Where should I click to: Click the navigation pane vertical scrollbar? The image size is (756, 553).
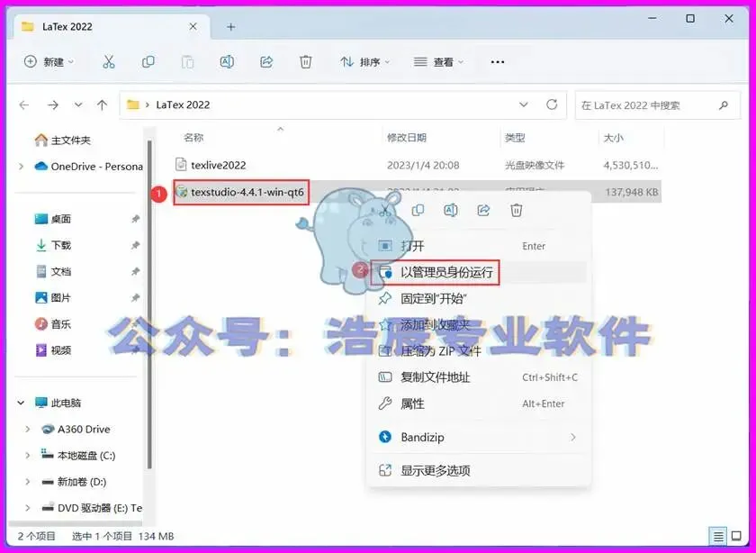[149, 304]
